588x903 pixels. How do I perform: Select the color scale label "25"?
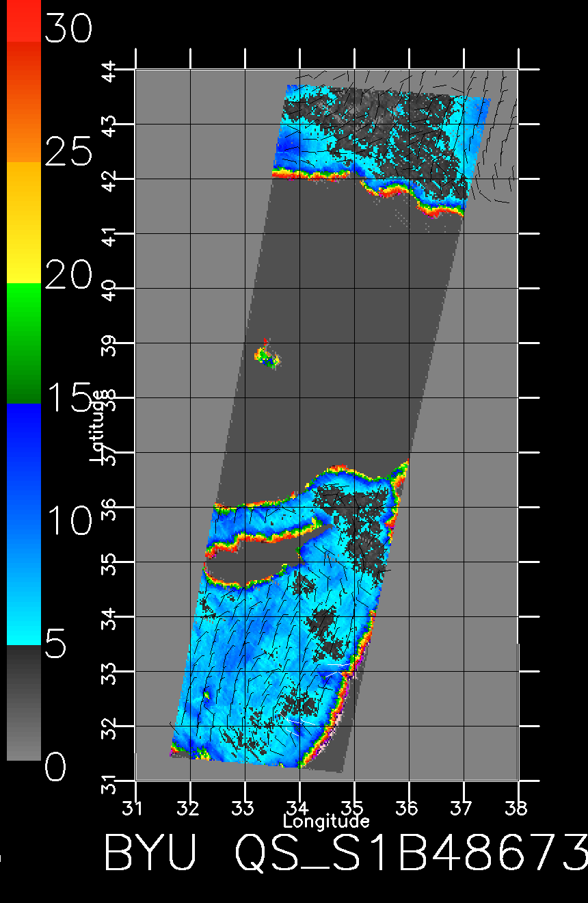pos(68,151)
